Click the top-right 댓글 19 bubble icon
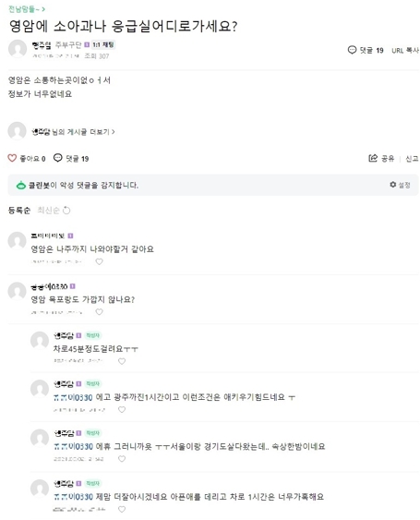This screenshot has height=520, width=420. (x=352, y=50)
